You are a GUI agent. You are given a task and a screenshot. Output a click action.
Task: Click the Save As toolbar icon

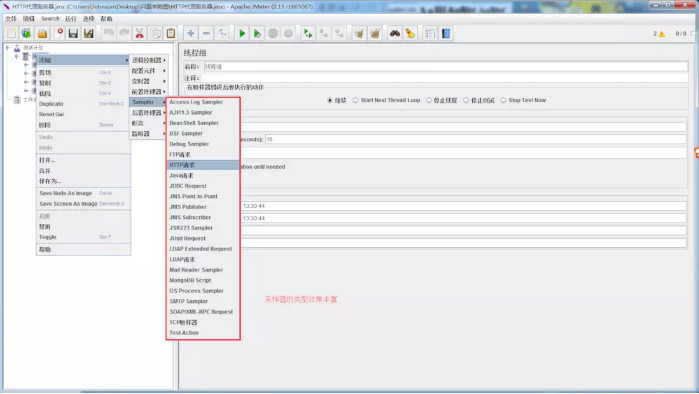(x=89, y=33)
